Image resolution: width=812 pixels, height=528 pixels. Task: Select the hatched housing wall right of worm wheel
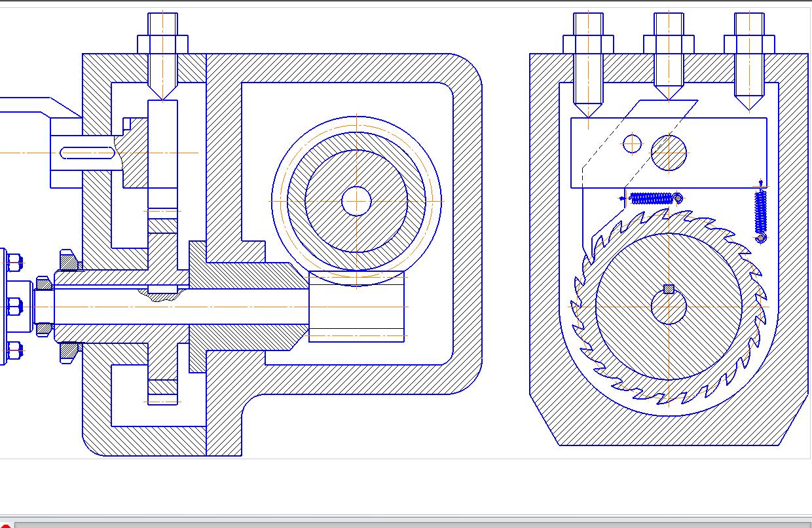click(x=468, y=223)
